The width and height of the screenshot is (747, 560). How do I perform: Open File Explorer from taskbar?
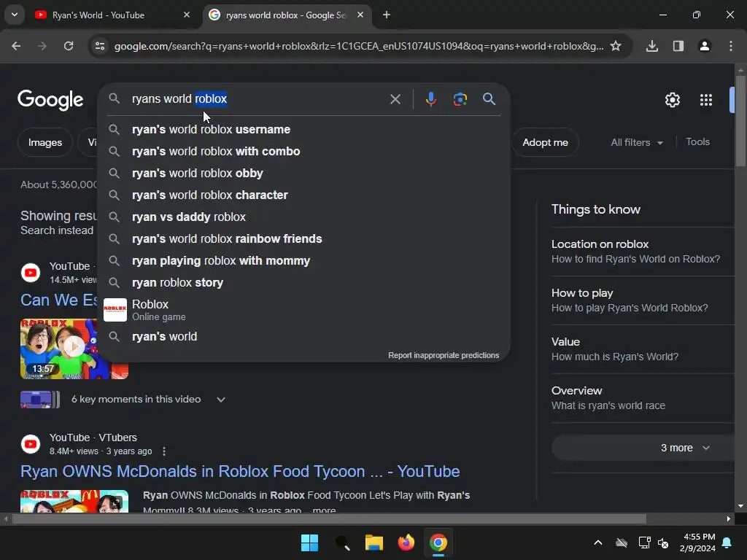pos(374,542)
